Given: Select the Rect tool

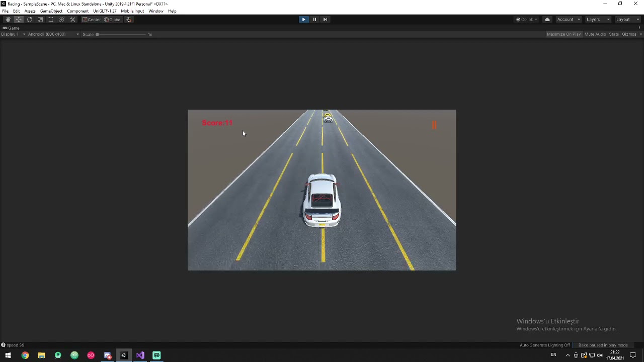Looking at the screenshot, I should coord(51,19).
